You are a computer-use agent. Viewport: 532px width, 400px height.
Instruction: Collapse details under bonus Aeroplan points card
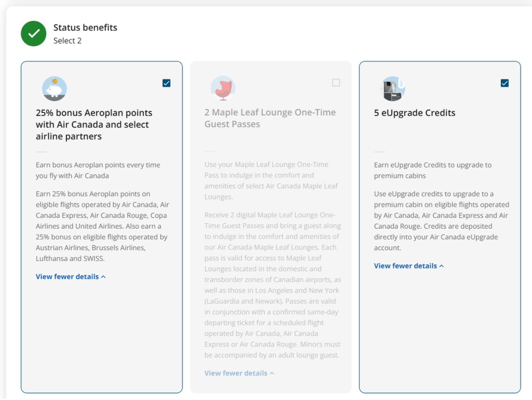tap(70, 276)
